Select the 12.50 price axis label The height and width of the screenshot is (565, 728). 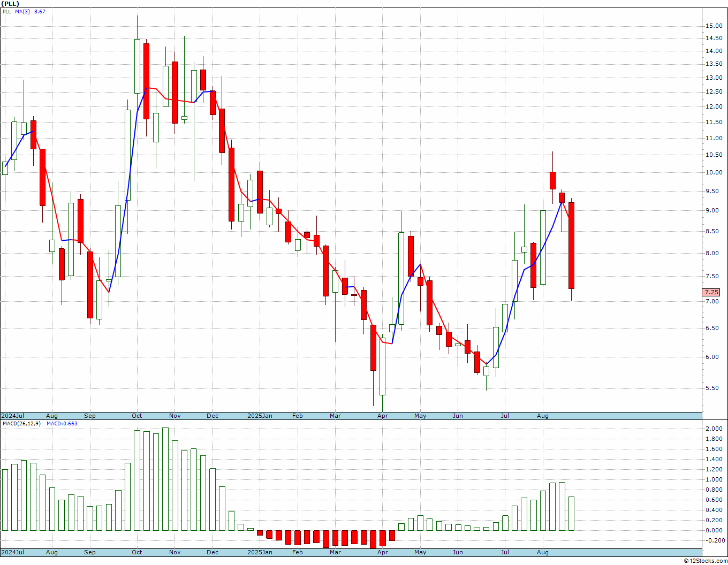(x=713, y=92)
